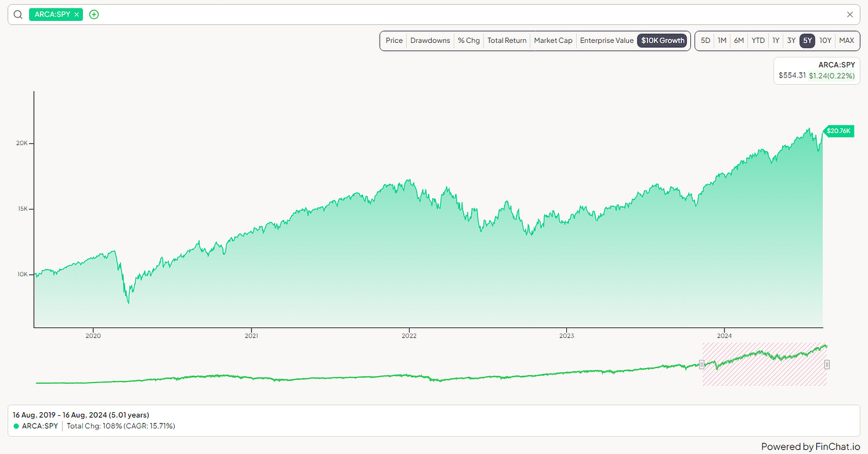
Task: Click Total Chg: 108% statistic
Action: coord(96,426)
